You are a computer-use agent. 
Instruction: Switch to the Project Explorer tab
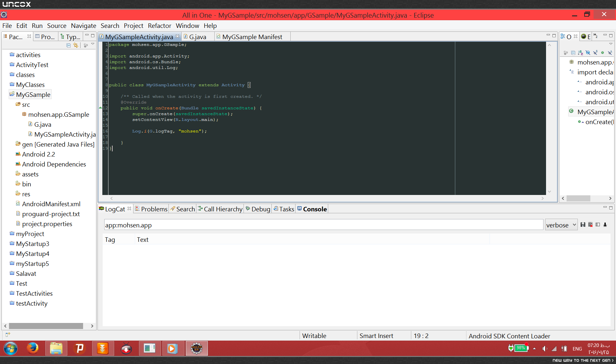[x=45, y=37]
